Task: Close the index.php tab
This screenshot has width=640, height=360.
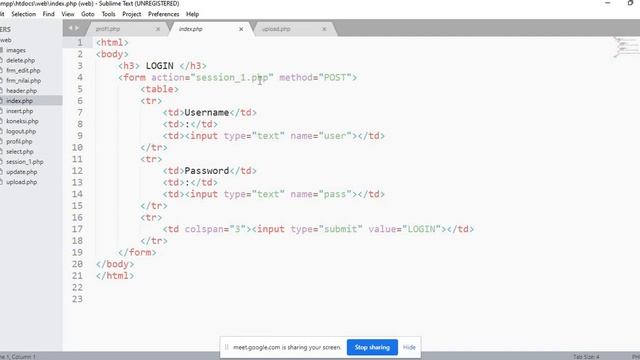Action: click(241, 29)
